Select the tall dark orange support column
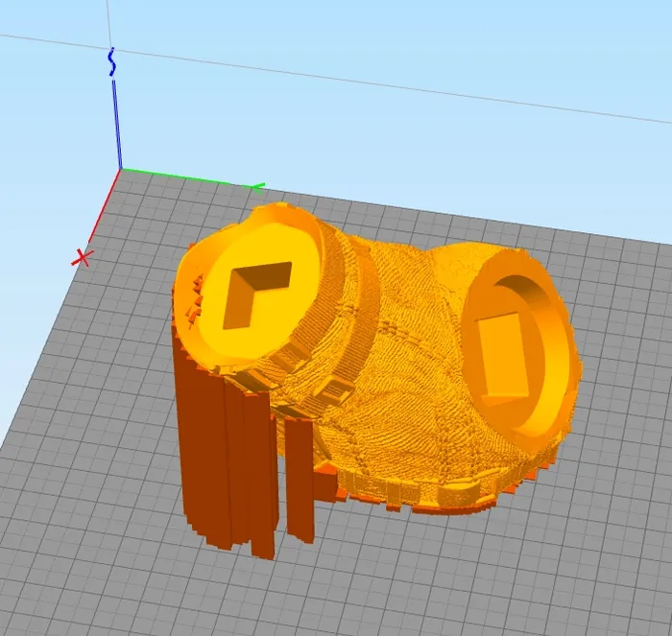 202,451
